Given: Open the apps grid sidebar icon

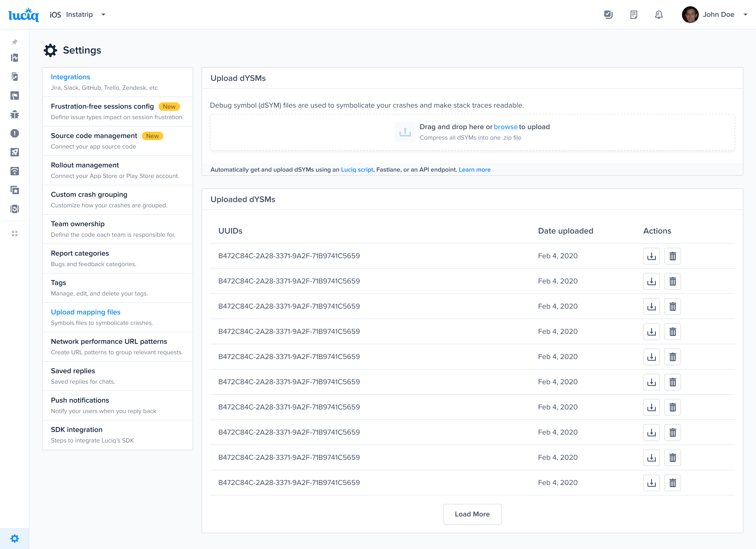Looking at the screenshot, I should click(15, 234).
